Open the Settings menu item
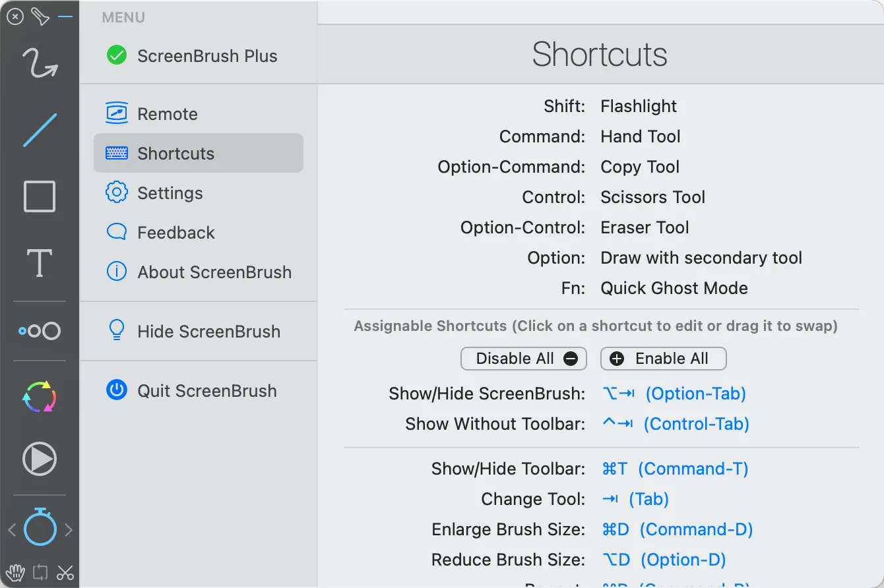Image resolution: width=884 pixels, height=588 pixels. 170,193
